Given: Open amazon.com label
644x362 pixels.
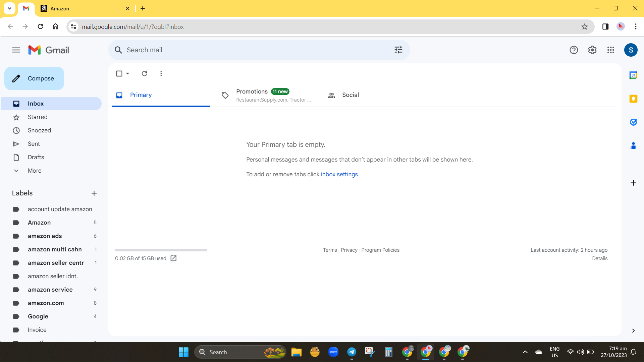Looking at the screenshot, I should (x=51, y=303).
